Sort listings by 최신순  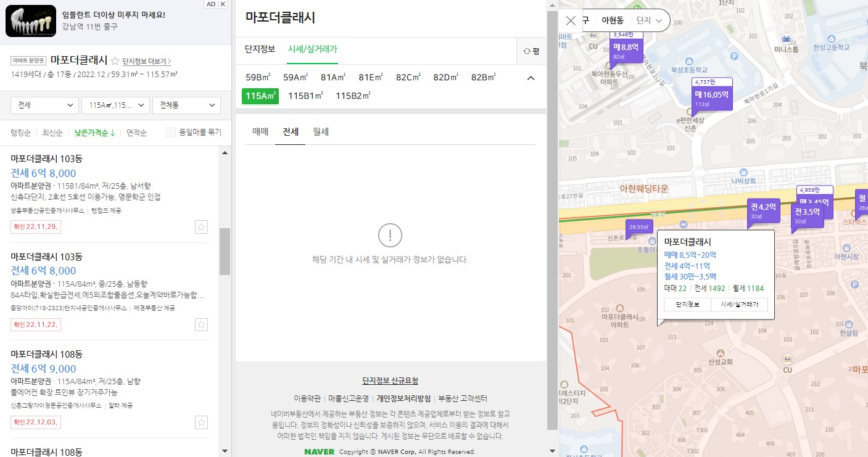point(52,133)
